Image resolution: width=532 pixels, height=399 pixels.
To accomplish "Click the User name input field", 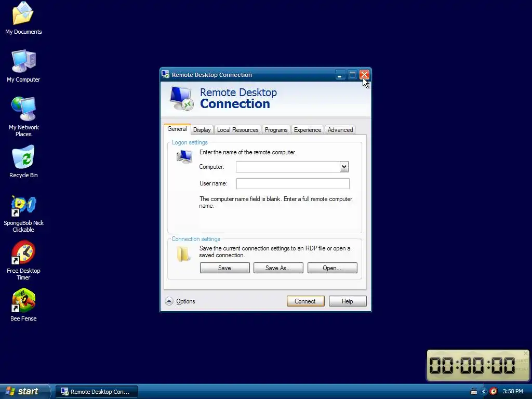I will tap(293, 183).
